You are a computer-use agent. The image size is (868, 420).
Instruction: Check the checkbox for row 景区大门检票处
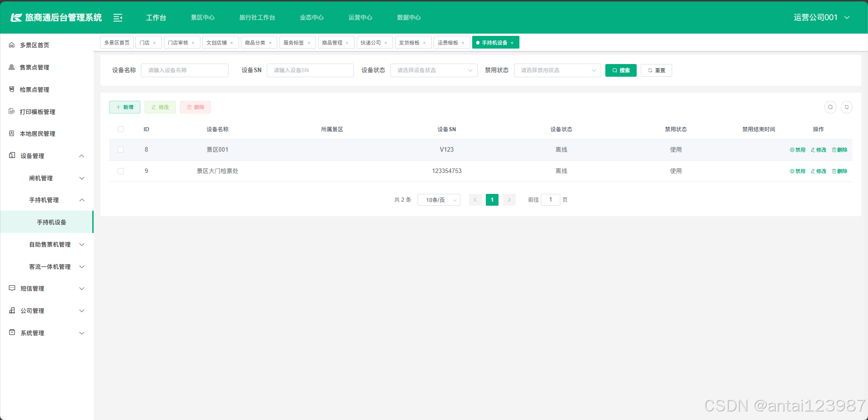120,171
